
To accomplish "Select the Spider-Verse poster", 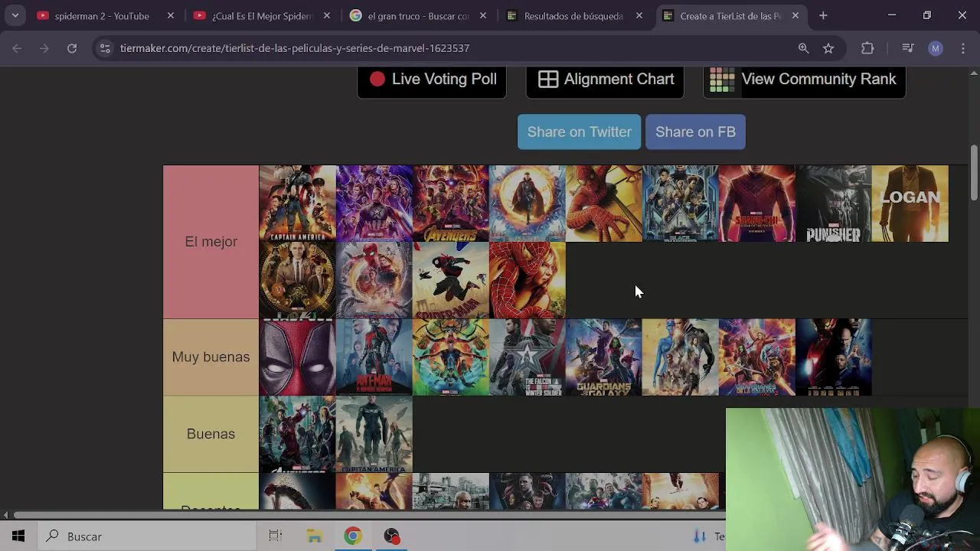I will click(x=451, y=280).
